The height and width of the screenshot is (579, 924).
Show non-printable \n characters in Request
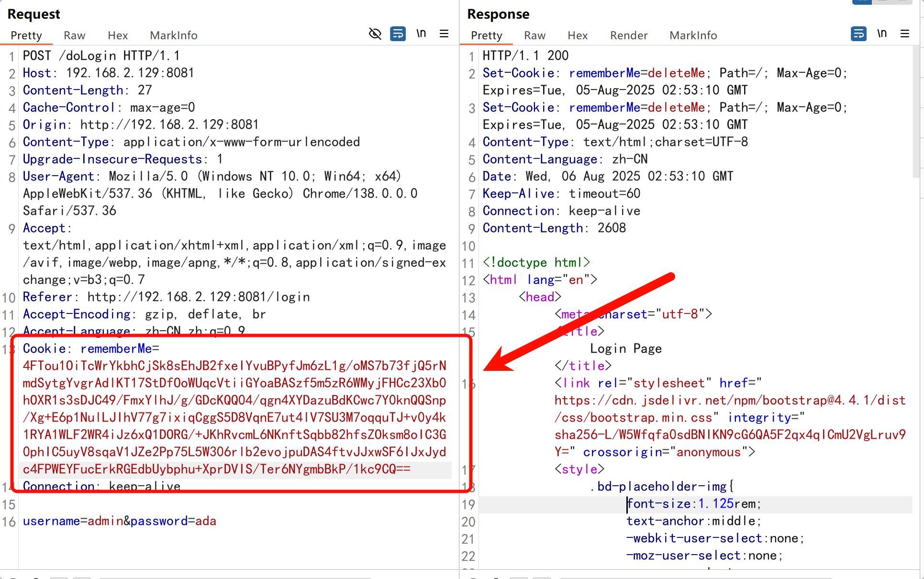(x=421, y=33)
